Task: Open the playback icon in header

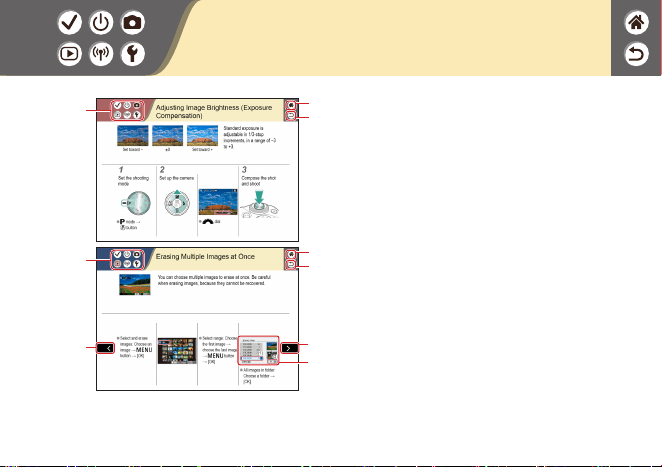Action: [70, 54]
